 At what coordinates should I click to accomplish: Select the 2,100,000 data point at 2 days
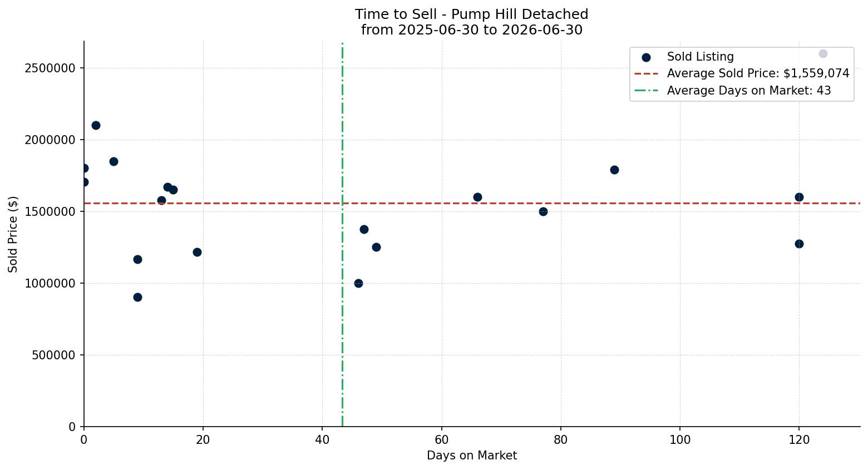pos(96,125)
